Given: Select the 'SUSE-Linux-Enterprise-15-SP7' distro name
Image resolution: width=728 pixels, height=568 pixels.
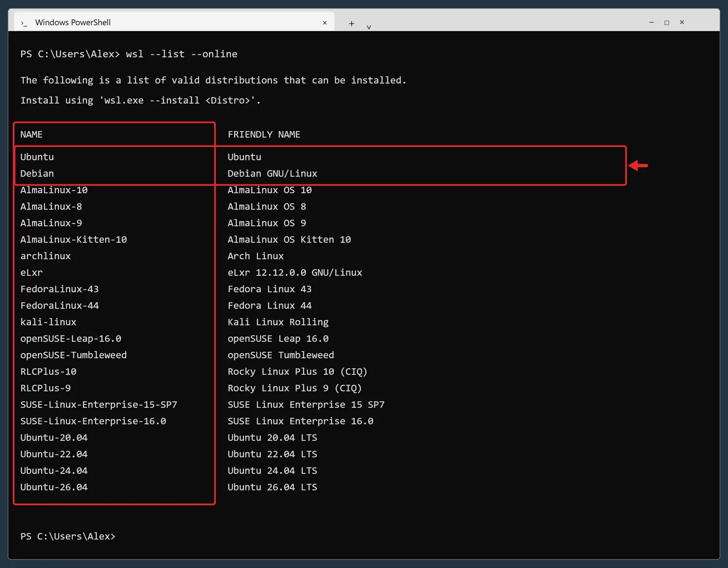Looking at the screenshot, I should coord(99,404).
